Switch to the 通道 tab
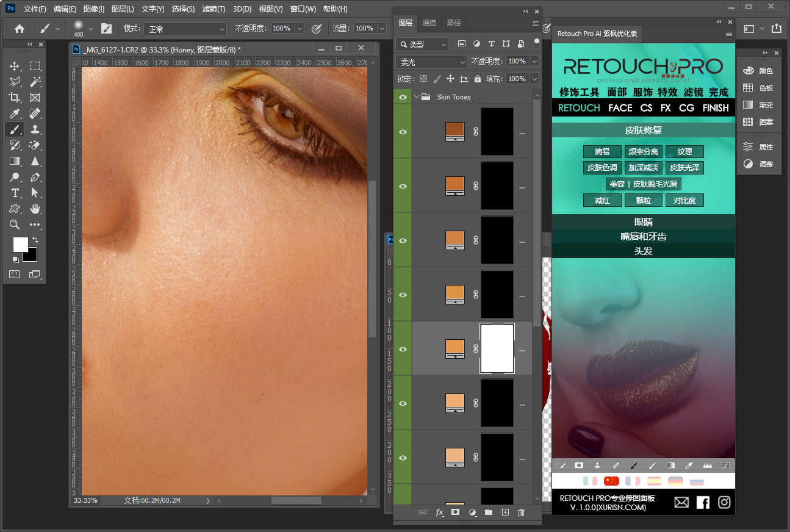 click(x=429, y=23)
